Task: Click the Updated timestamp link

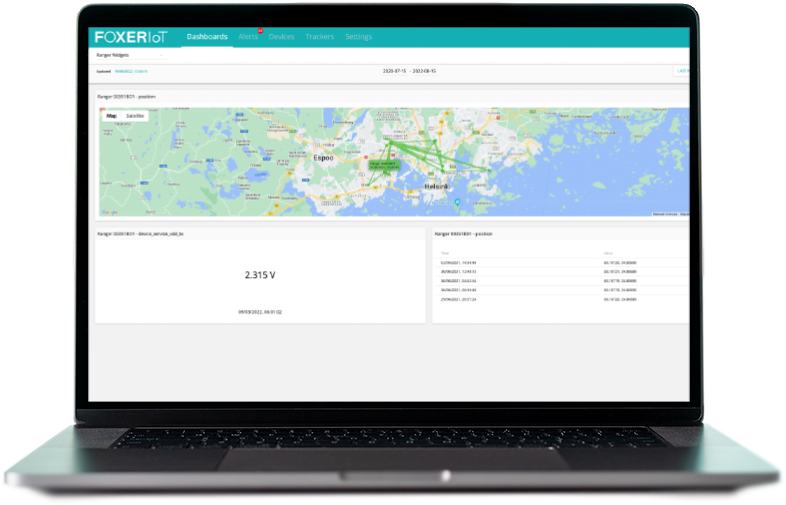Action: click(131, 71)
